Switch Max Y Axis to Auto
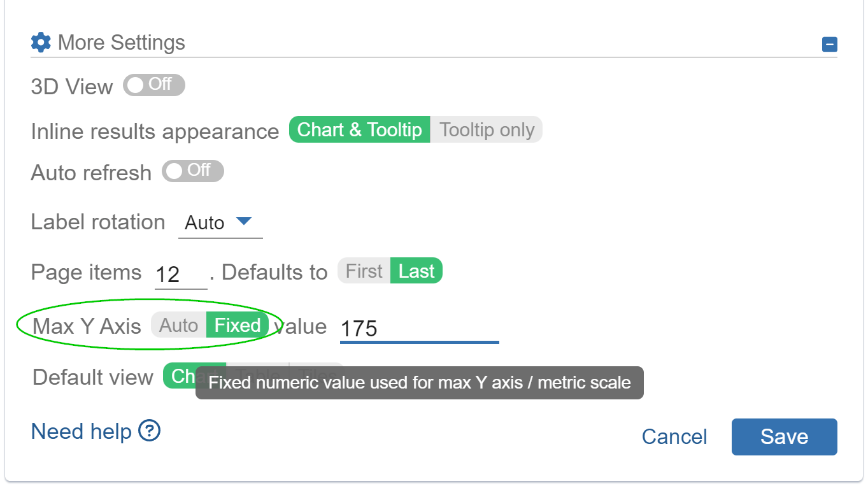This screenshot has width=868, height=486. 178,325
